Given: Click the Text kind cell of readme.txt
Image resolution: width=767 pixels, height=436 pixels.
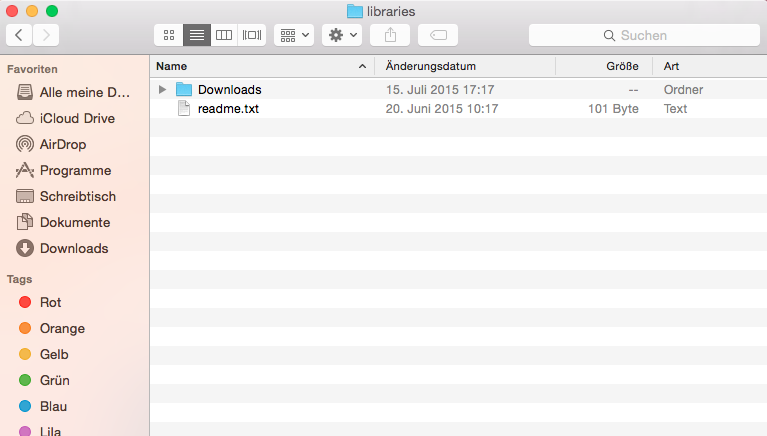Looking at the screenshot, I should 675,109.
